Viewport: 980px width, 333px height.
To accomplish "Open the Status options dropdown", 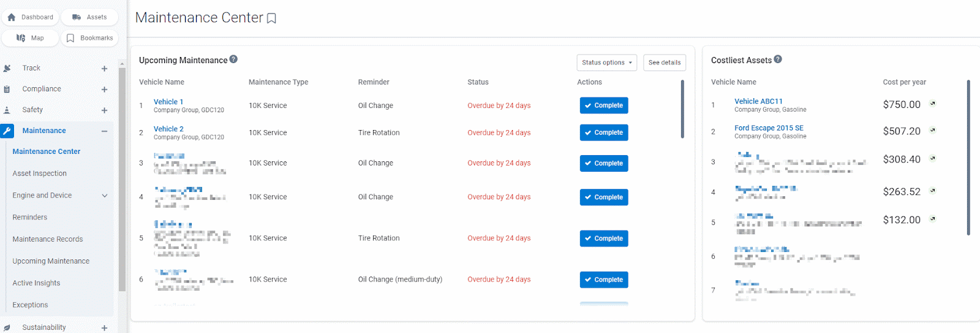I will point(606,63).
